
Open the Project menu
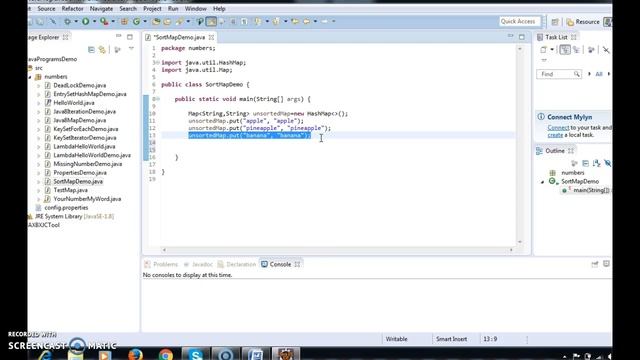(152, 9)
